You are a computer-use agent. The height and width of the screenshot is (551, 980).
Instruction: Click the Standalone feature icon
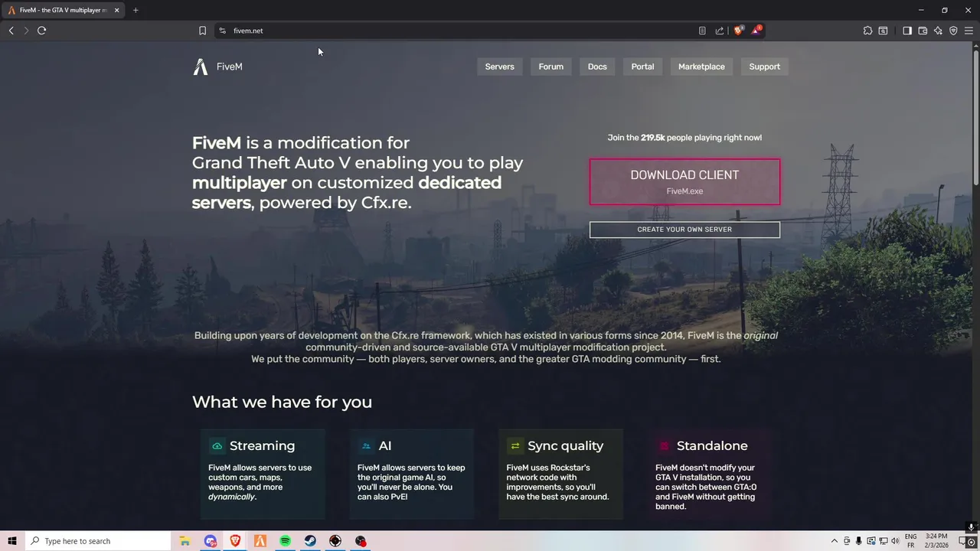tap(664, 446)
